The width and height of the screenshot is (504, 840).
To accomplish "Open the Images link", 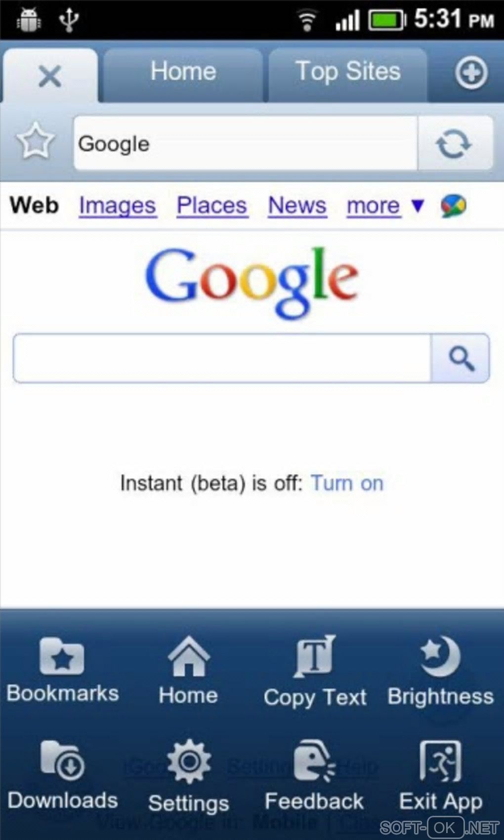I will pyautogui.click(x=118, y=206).
